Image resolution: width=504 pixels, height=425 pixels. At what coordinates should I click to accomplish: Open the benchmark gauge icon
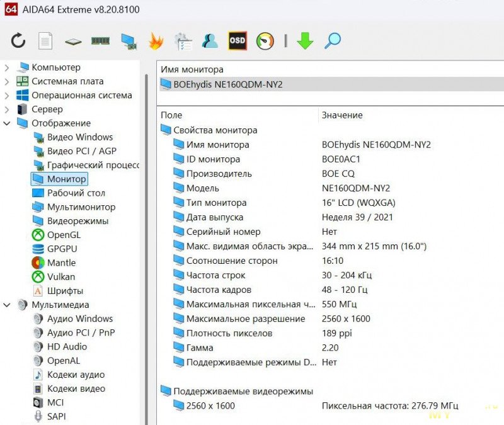[x=265, y=42]
